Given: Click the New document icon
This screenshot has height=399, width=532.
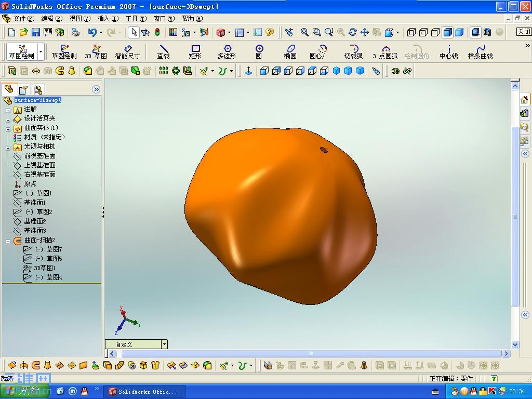Looking at the screenshot, I should pyautogui.click(x=11, y=32).
